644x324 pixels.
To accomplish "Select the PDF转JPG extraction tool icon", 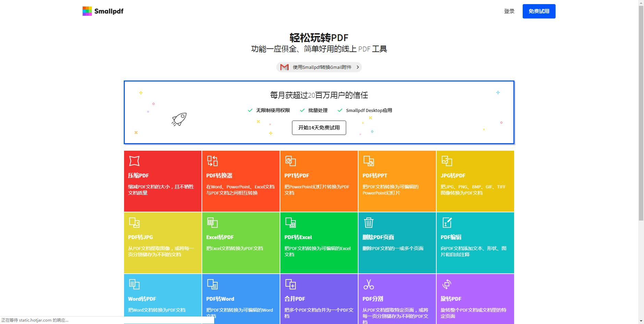I will click(x=134, y=222).
